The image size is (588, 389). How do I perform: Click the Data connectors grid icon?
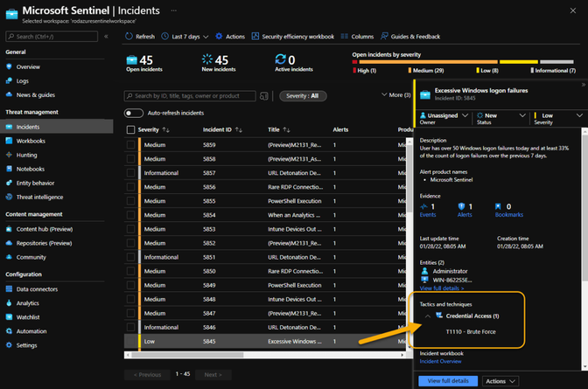coord(9,289)
